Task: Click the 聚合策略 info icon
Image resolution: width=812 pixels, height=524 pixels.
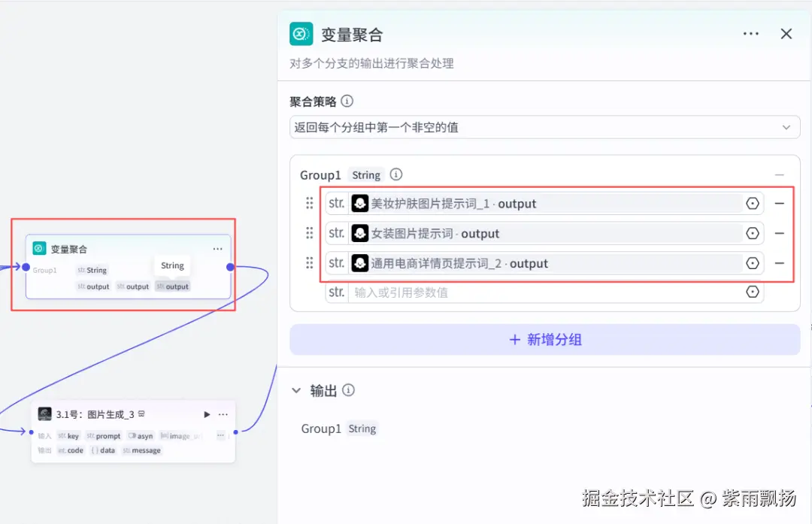Action: [347, 101]
